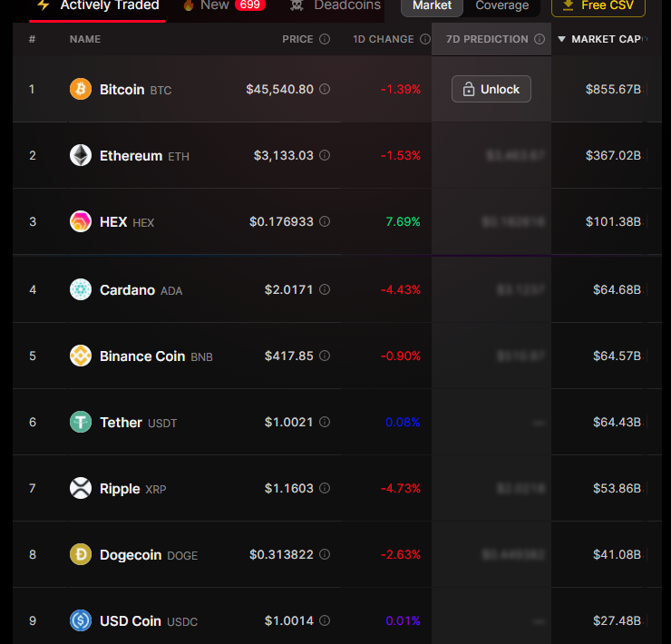
Task: Click the Ethereum coin logo icon
Action: 81,155
